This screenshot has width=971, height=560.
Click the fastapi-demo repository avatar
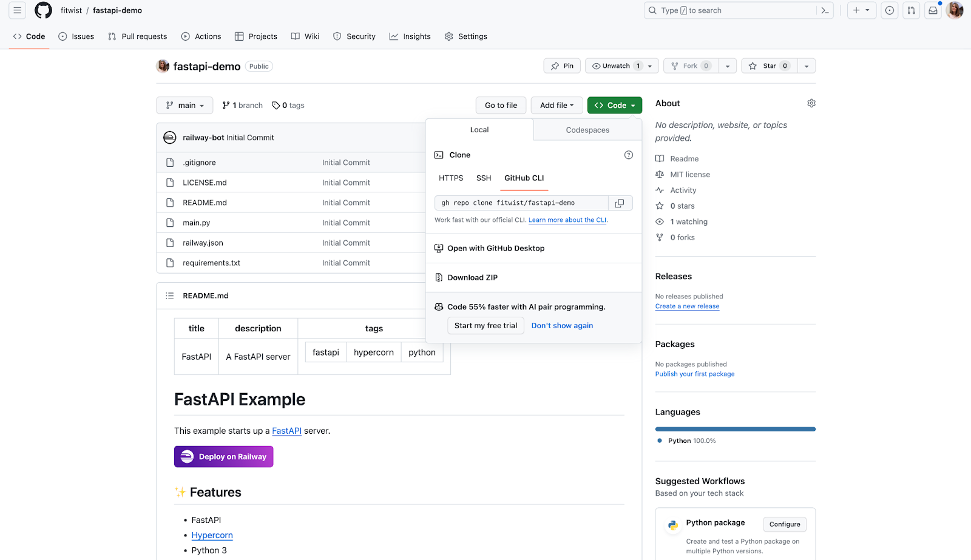pyautogui.click(x=163, y=66)
